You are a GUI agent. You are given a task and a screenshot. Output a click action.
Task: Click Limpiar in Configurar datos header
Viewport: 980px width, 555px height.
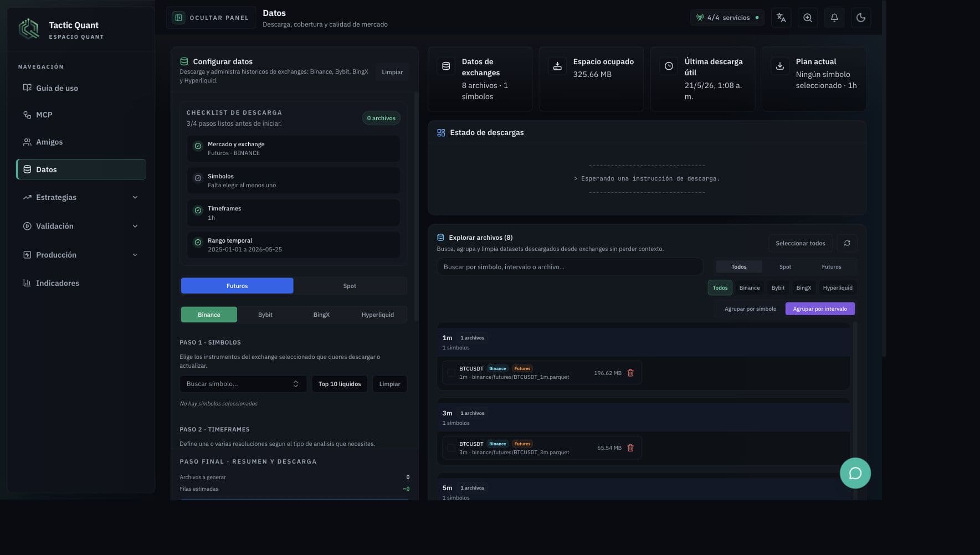click(x=392, y=72)
